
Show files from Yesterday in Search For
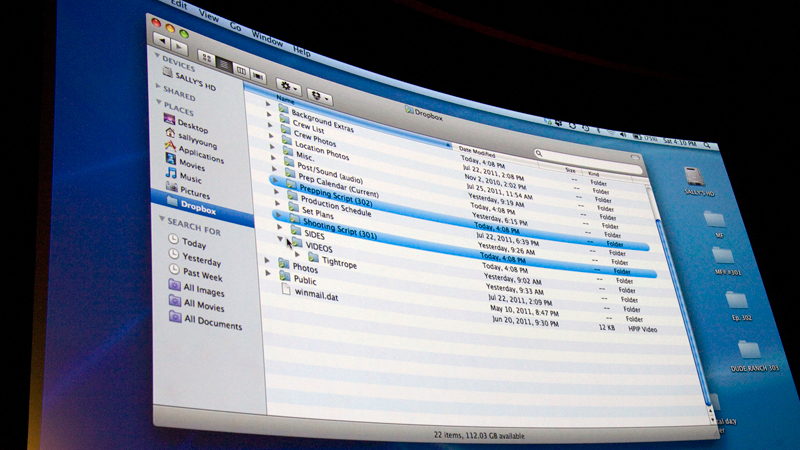click(195, 258)
